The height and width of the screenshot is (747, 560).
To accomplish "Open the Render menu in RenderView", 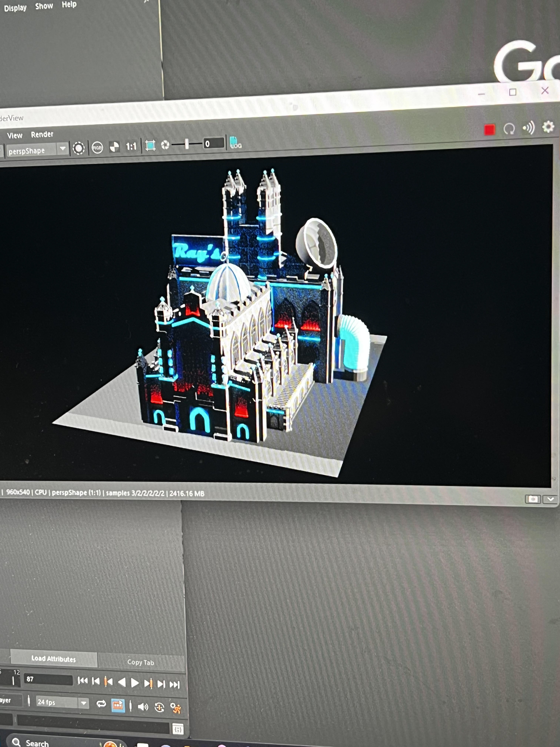I will click(42, 134).
